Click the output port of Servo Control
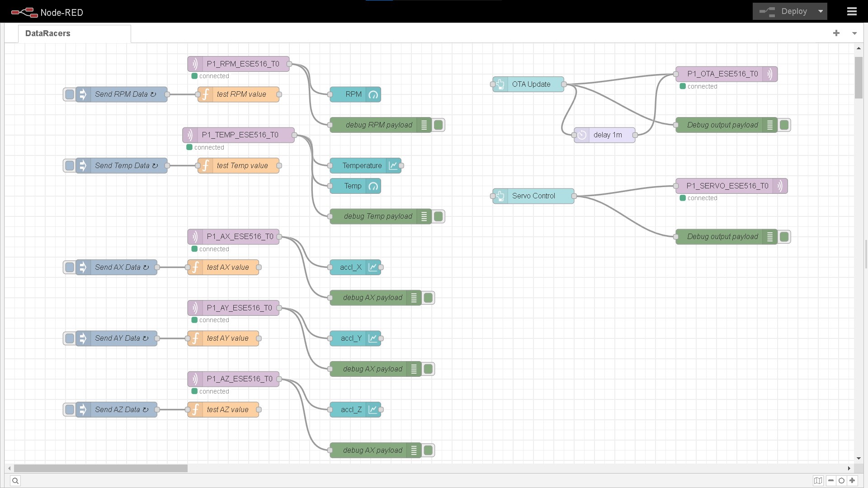The width and height of the screenshot is (868, 488). (574, 196)
